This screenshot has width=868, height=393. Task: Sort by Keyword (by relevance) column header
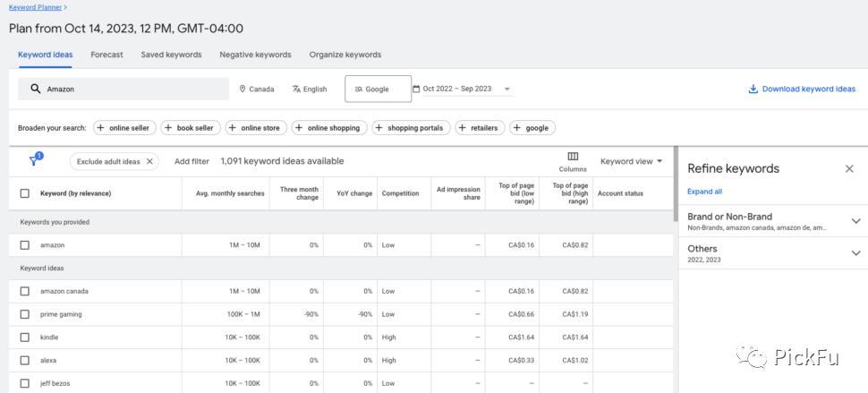tap(76, 193)
